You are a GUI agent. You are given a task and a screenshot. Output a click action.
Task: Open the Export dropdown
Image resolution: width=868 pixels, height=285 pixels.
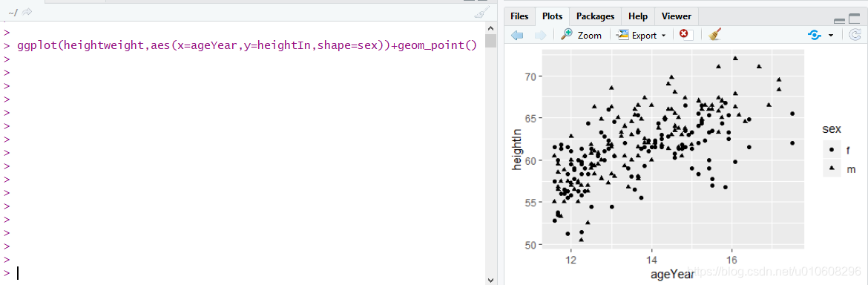641,36
